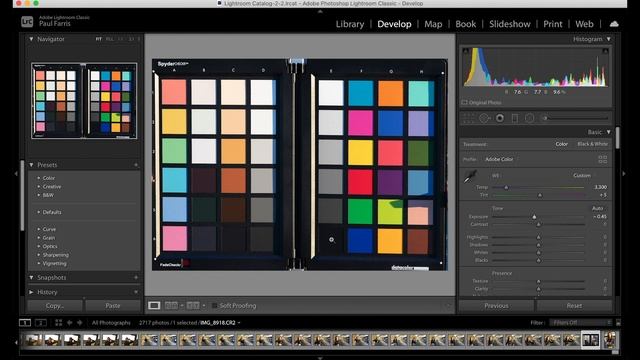Select the Red Eye Correction tool
Viewport: 640px width, 360px height.
pyautogui.click(x=500, y=118)
